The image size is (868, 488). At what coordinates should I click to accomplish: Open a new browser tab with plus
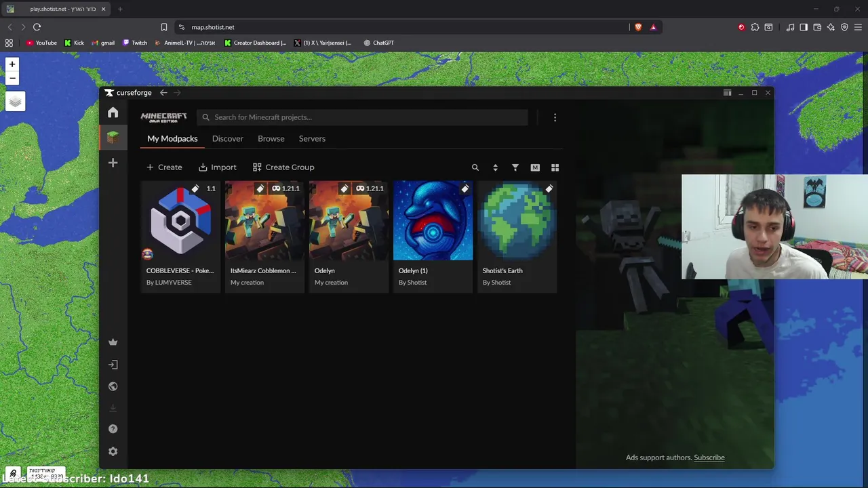(120, 9)
